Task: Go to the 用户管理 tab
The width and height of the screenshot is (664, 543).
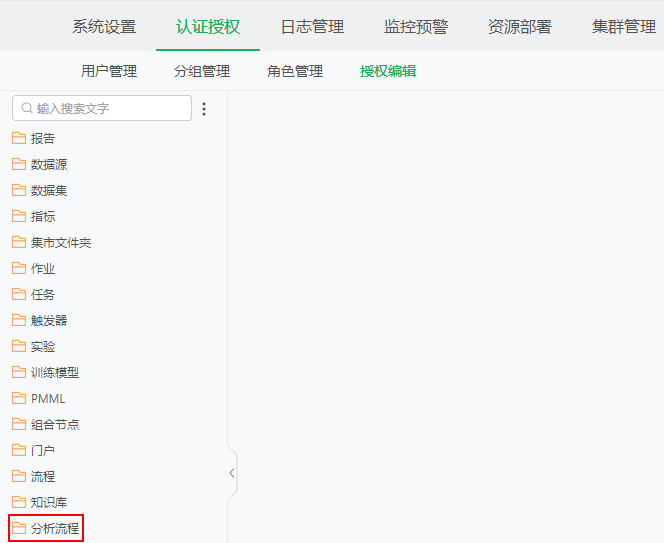Action: 109,71
